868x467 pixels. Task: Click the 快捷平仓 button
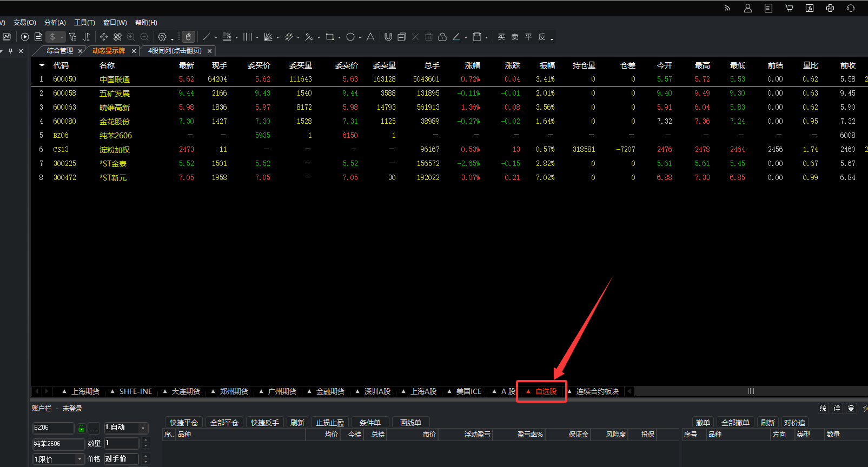pyautogui.click(x=183, y=423)
